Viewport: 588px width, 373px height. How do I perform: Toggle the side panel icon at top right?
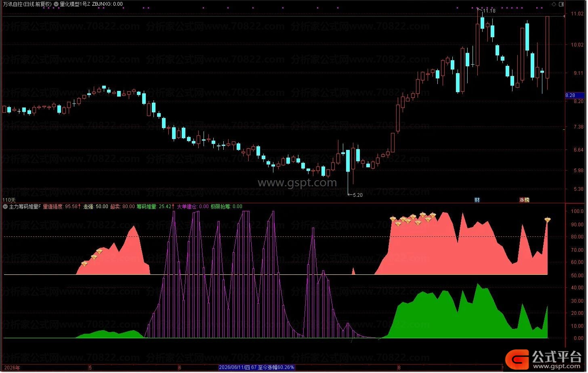[561, 4]
